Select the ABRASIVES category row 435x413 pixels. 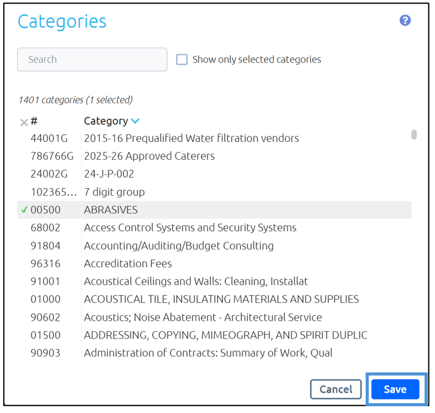pyautogui.click(x=214, y=210)
